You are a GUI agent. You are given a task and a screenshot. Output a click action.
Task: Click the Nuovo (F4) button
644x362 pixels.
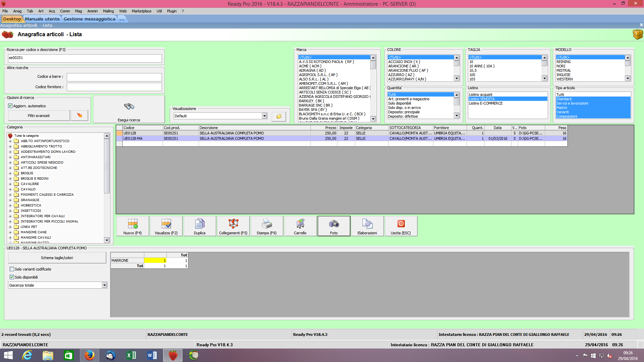(x=133, y=226)
